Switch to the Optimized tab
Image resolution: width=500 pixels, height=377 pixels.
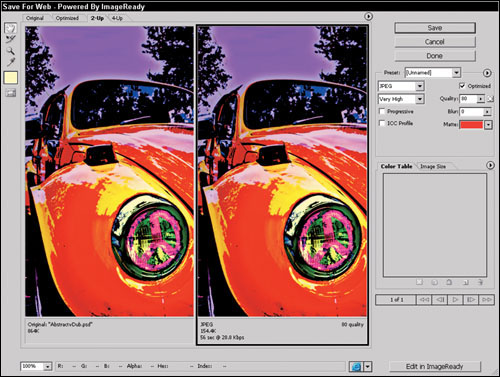[67, 18]
